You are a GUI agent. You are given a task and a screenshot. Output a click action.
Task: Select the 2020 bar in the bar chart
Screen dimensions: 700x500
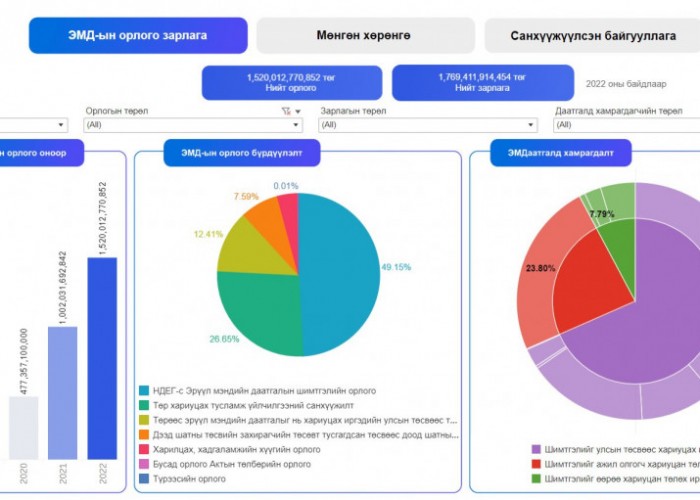tap(24, 428)
